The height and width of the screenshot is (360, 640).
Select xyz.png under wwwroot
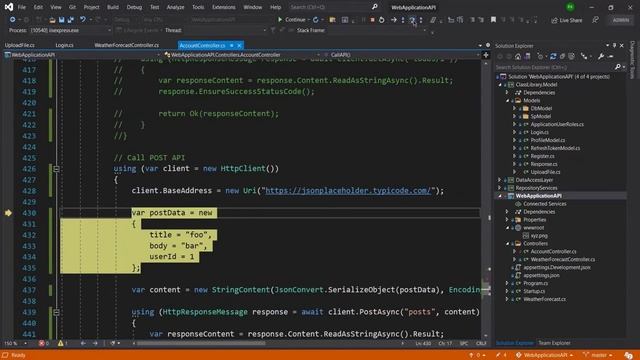pos(539,236)
